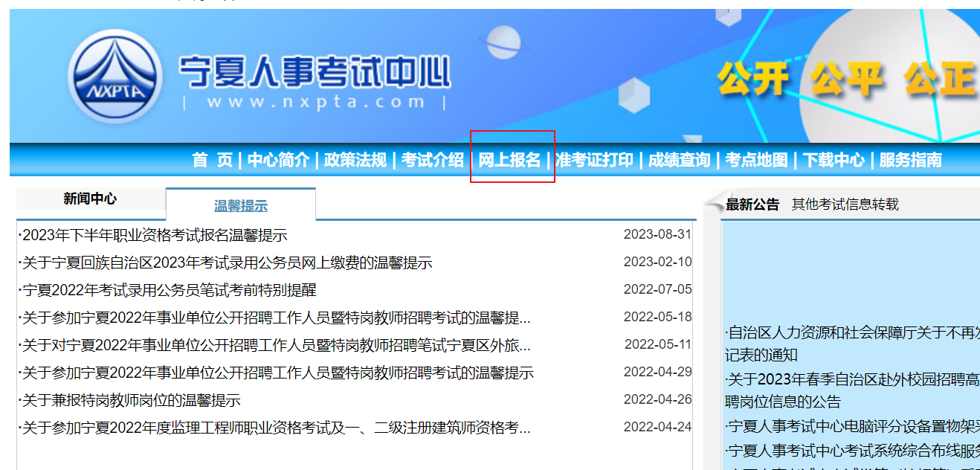Open the 首 页 navigation item
This screenshot has height=470, width=980.
[212, 160]
